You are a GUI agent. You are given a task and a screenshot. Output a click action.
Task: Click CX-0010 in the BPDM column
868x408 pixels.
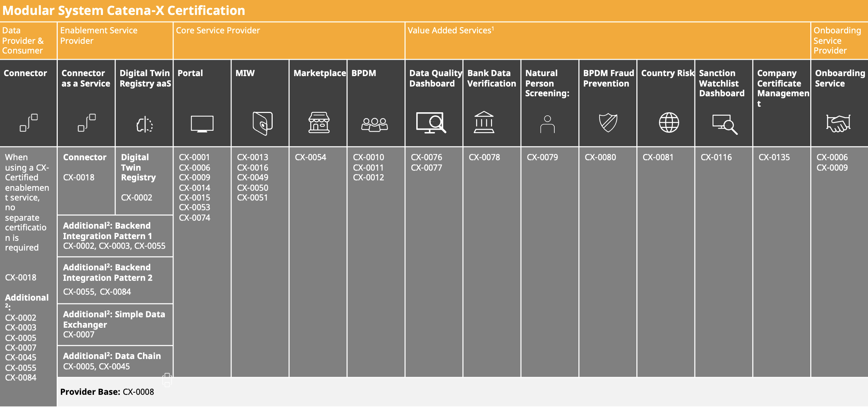(368, 157)
